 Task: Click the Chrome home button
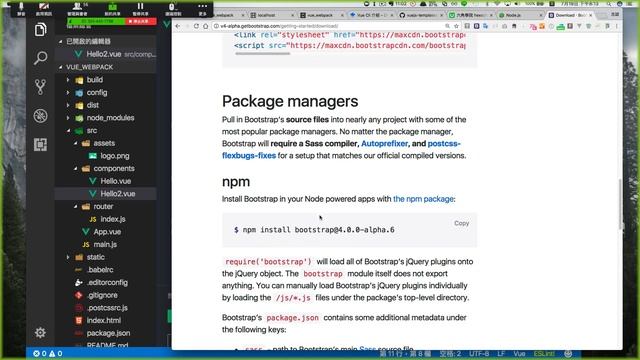coord(205,26)
